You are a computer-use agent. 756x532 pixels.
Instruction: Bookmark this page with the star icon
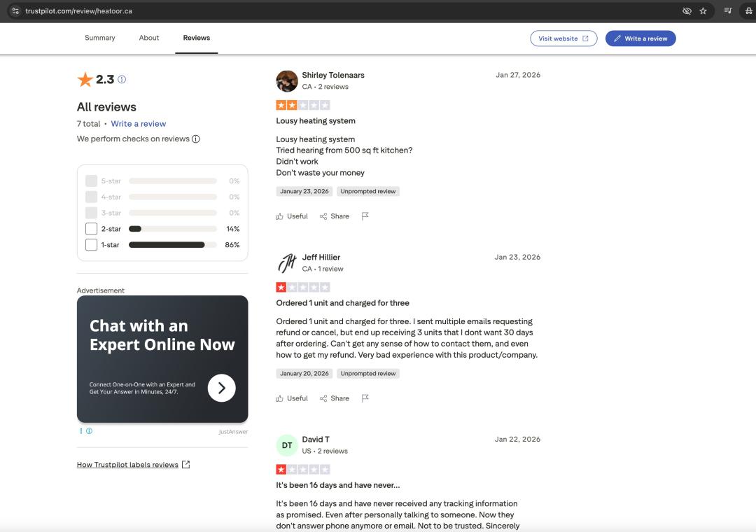pos(703,10)
